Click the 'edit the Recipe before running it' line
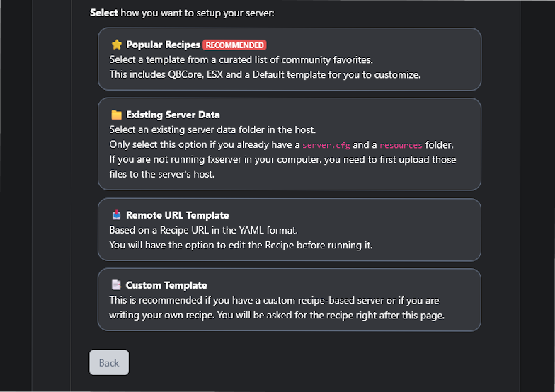 (x=241, y=245)
